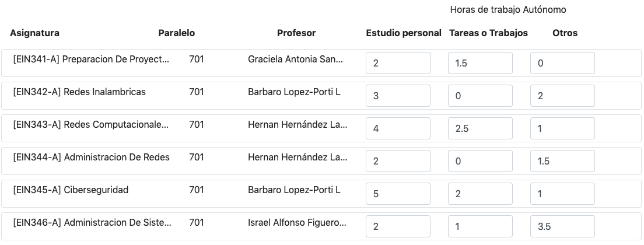The width and height of the screenshot is (644, 245).
Task: Click professor name Graciela Antonia San...
Action: point(296,60)
